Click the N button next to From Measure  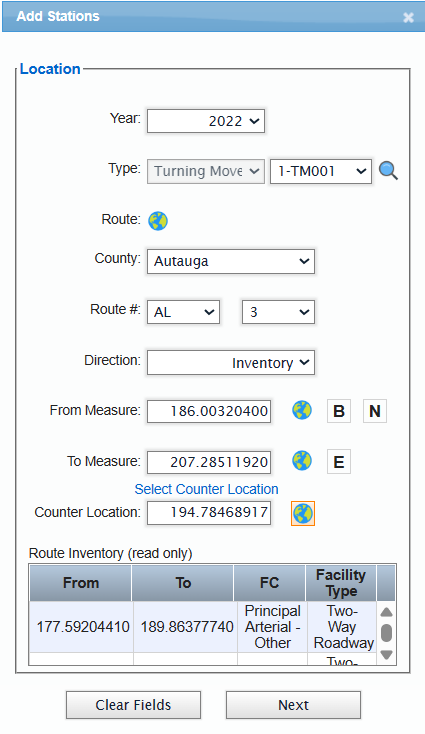click(x=375, y=411)
